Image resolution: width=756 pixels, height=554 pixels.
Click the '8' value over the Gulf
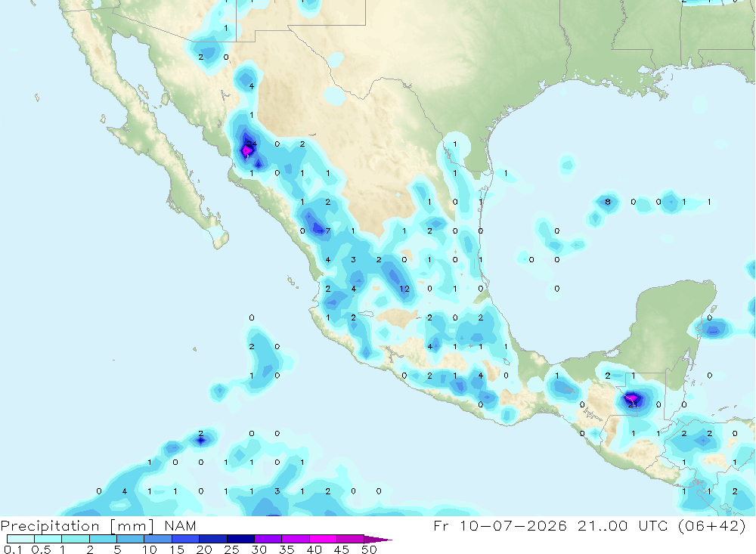tap(608, 202)
